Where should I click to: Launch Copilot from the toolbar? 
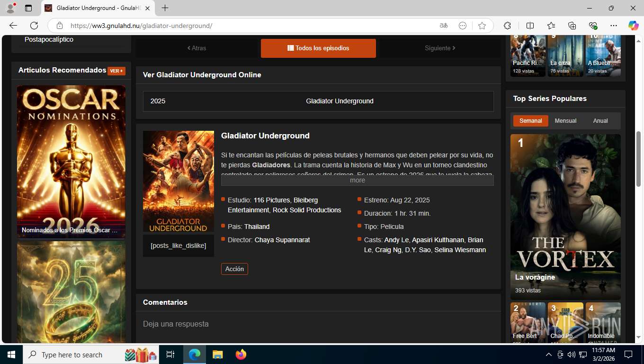[x=633, y=26]
